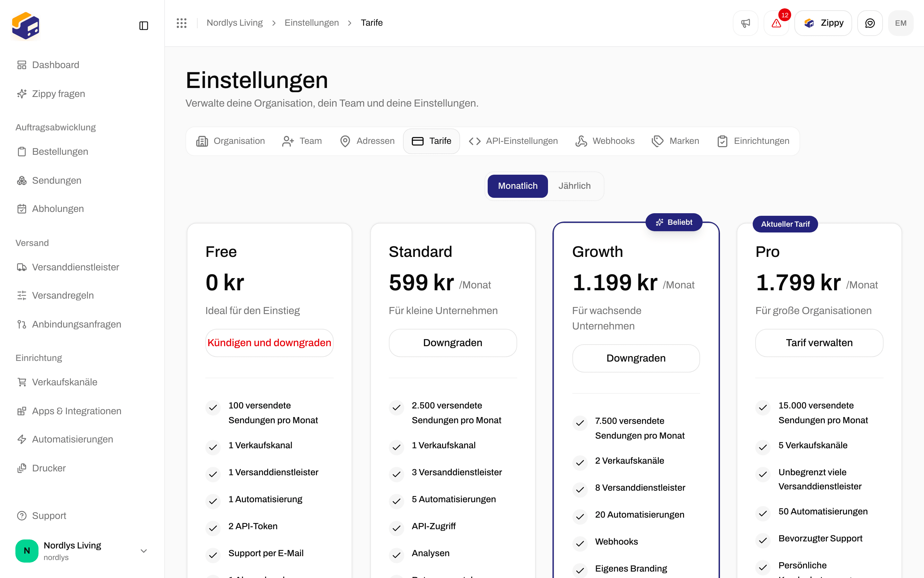View the 12 alerts via the warning icon
Screen dimensions: 924x578
(x=776, y=23)
